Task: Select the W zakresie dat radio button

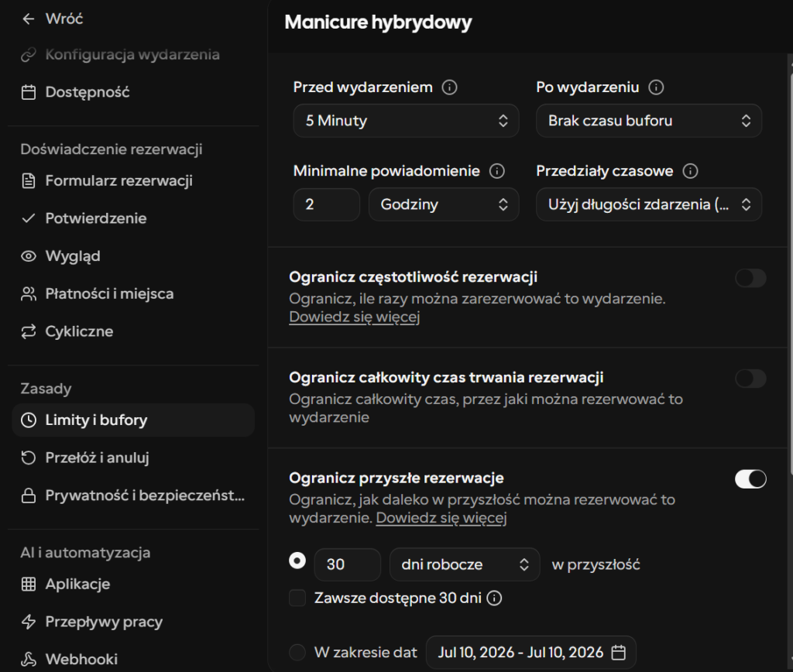Action: tap(297, 653)
